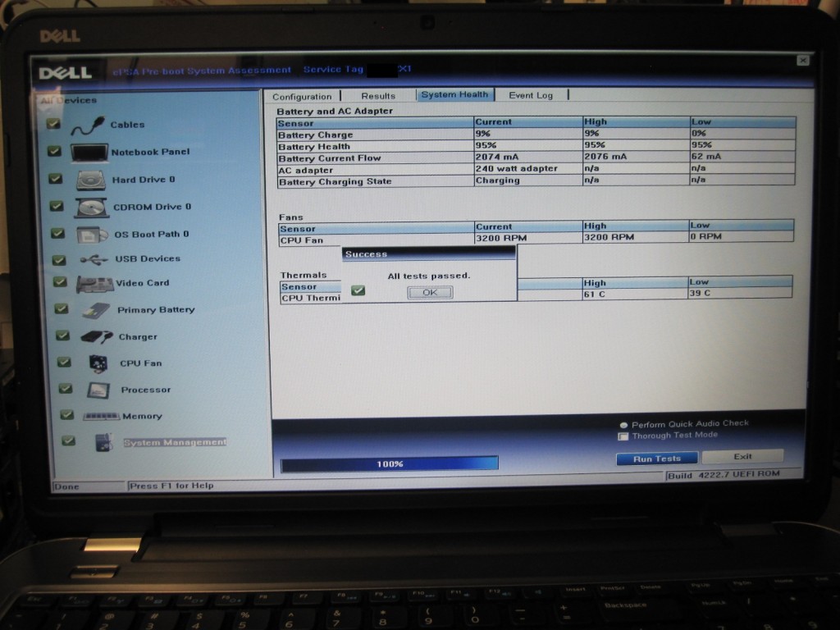Toggle the Memory checkbox
This screenshot has height=630, width=840.
click(67, 414)
